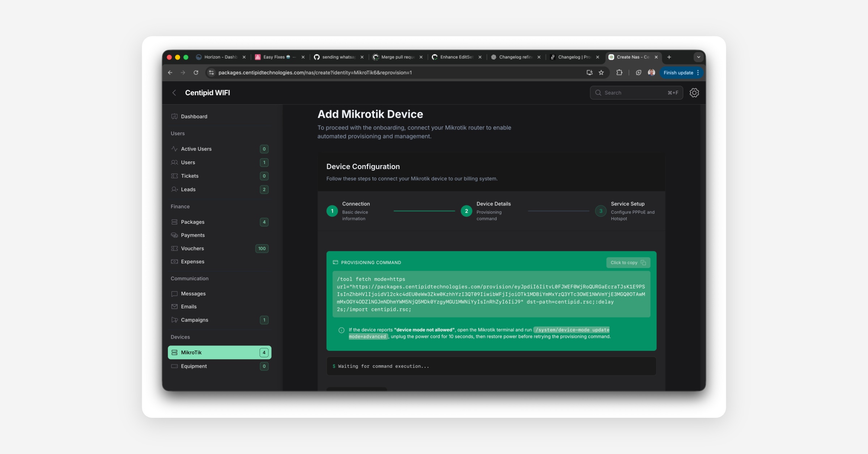Select step 3 Service Setup circle

click(600, 211)
